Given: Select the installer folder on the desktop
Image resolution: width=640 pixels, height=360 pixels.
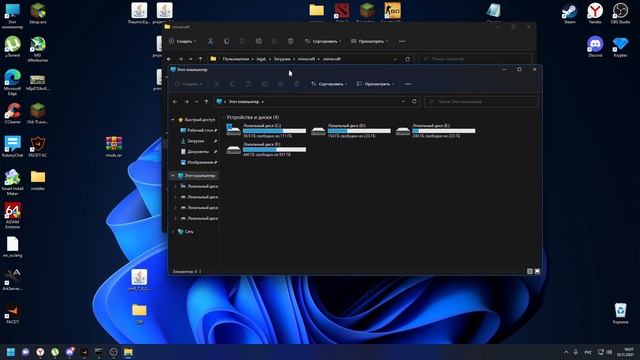Looking at the screenshot, I should (38, 180).
